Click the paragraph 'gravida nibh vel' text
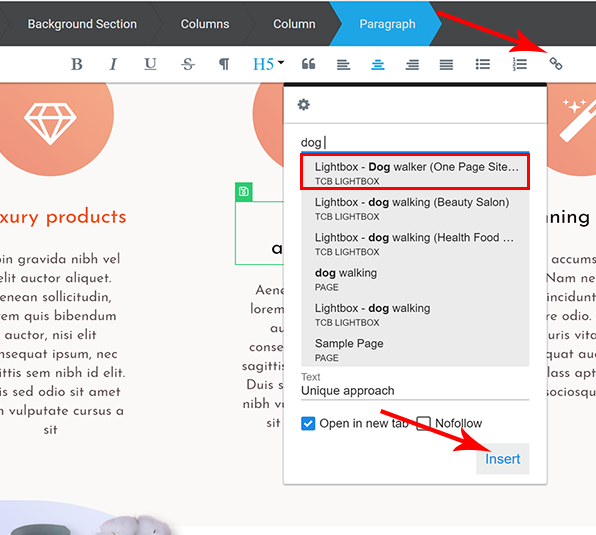 (x=68, y=259)
